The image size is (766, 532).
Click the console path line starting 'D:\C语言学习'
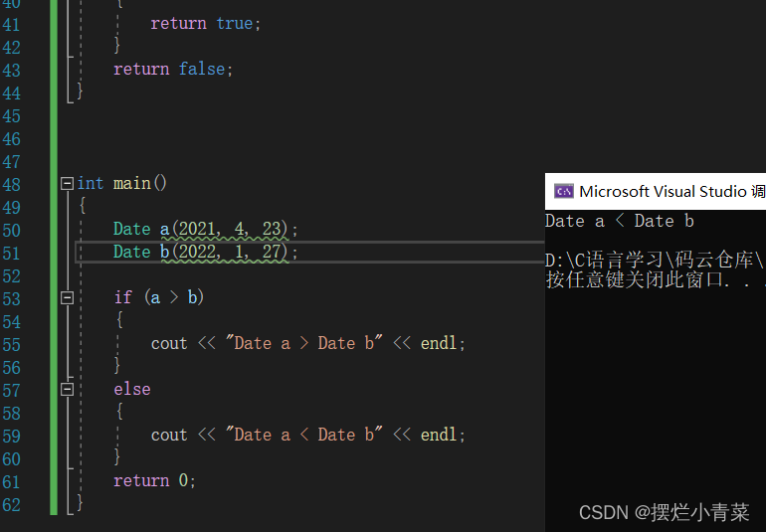[x=656, y=260]
